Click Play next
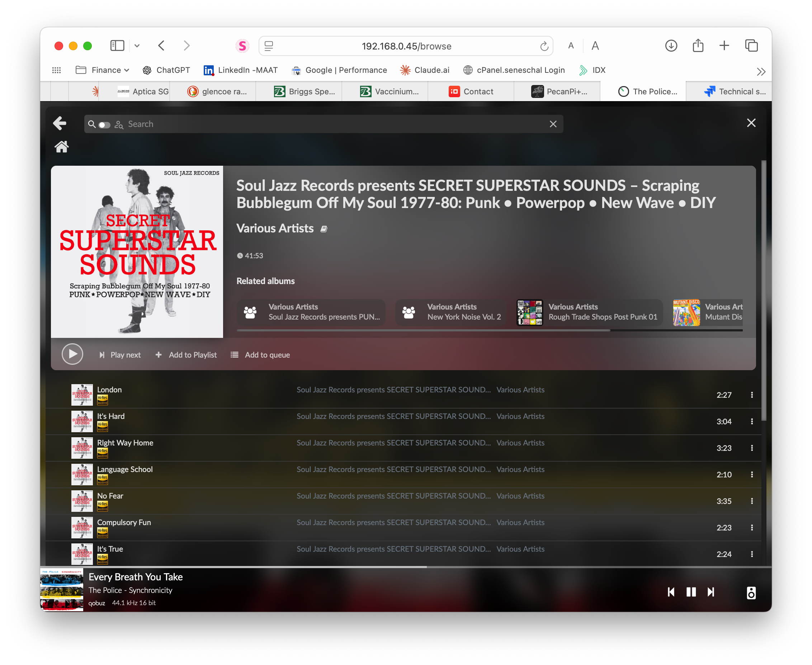This screenshot has width=812, height=665. pyautogui.click(x=120, y=355)
